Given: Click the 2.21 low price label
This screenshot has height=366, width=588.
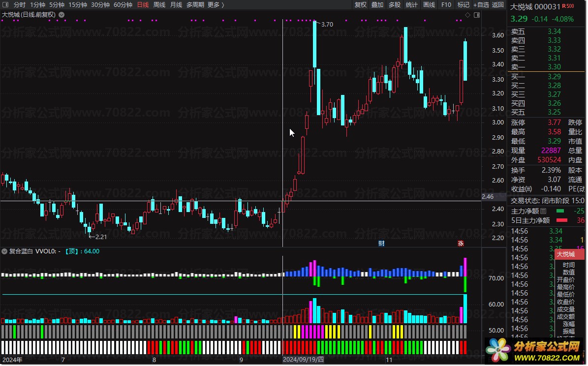Looking at the screenshot, I should click(101, 237).
